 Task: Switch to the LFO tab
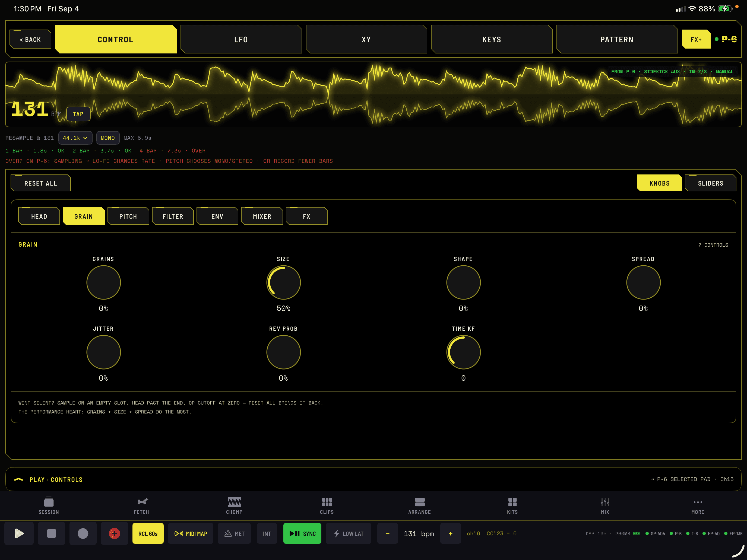[241, 40]
